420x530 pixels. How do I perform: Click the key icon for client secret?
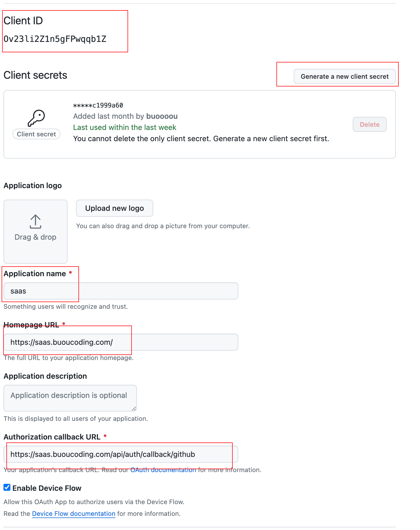pyautogui.click(x=36, y=118)
